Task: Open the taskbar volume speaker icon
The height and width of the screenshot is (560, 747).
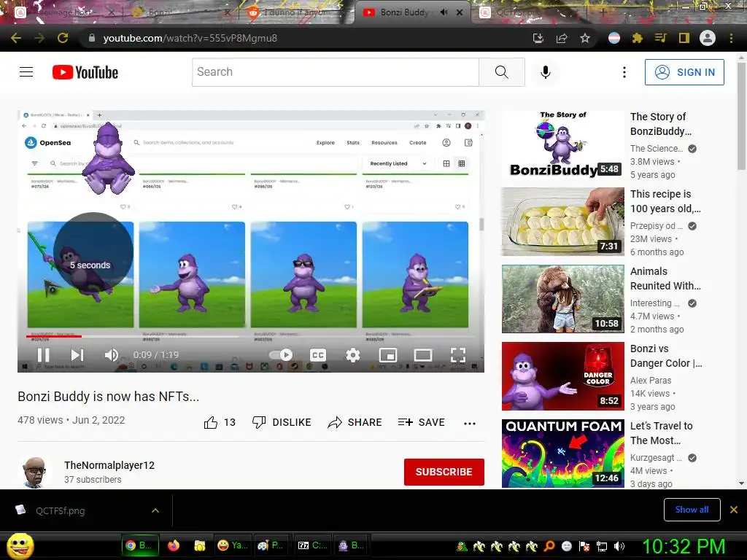Action: pyautogui.click(x=619, y=546)
